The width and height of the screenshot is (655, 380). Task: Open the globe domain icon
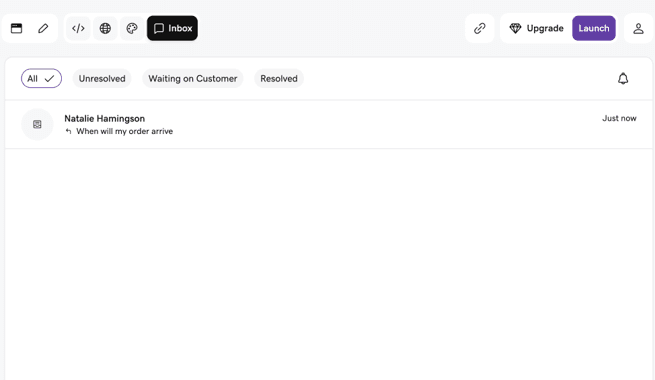105,28
